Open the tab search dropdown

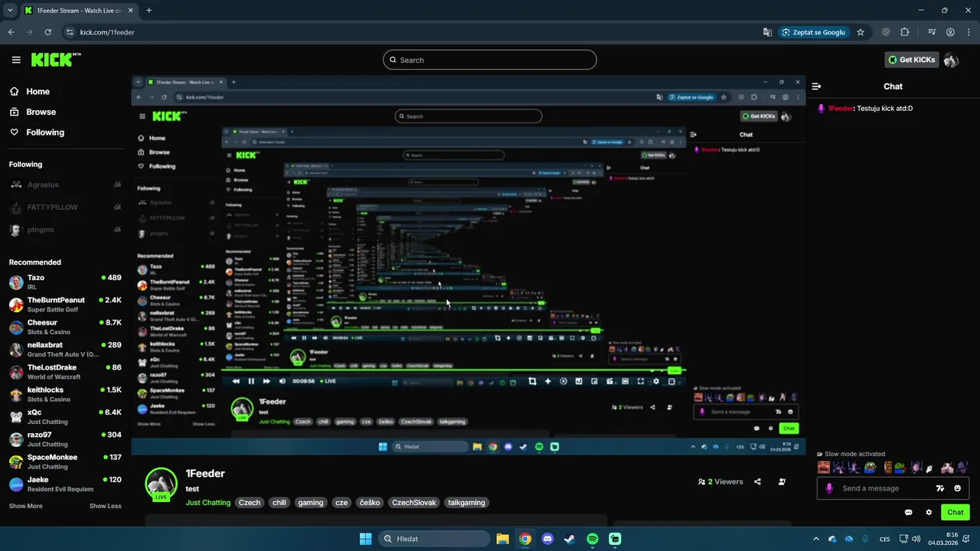pos(10,11)
